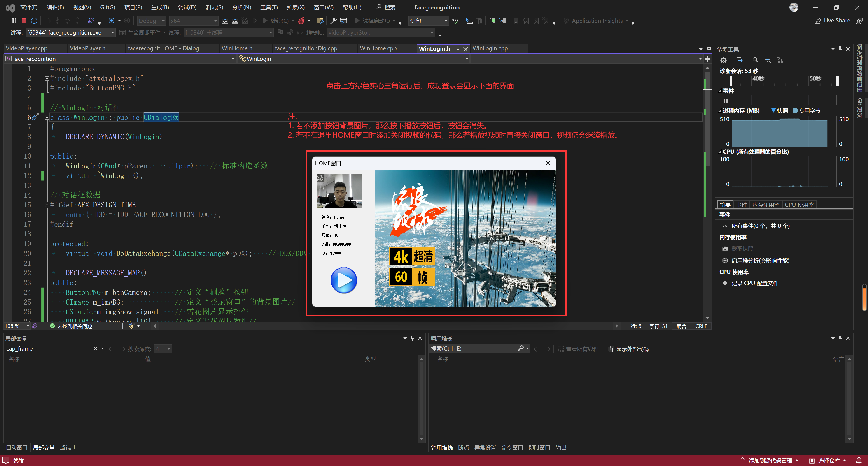This screenshot has height=466, width=868.
Task: Click the diagnostic tools settings gear
Action: [723, 60]
